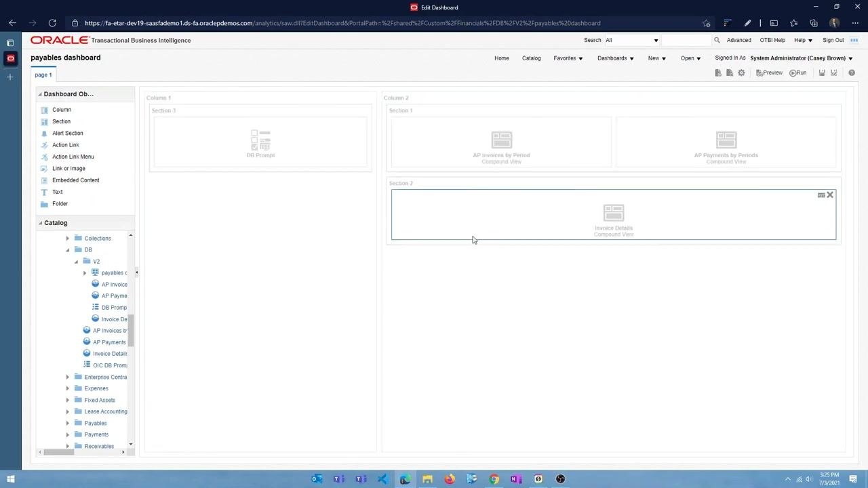This screenshot has height=488, width=868.
Task: Click the DB Prompt placeholder in Section 3
Action: point(260,142)
